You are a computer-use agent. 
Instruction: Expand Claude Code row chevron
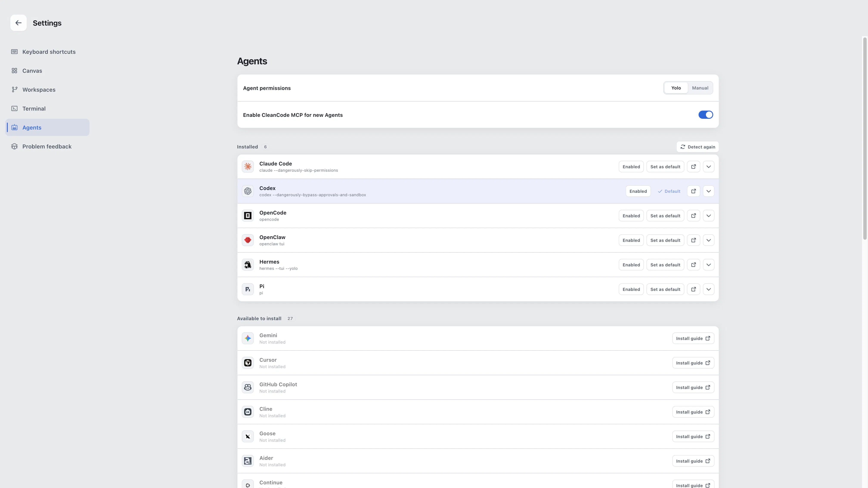709,167
